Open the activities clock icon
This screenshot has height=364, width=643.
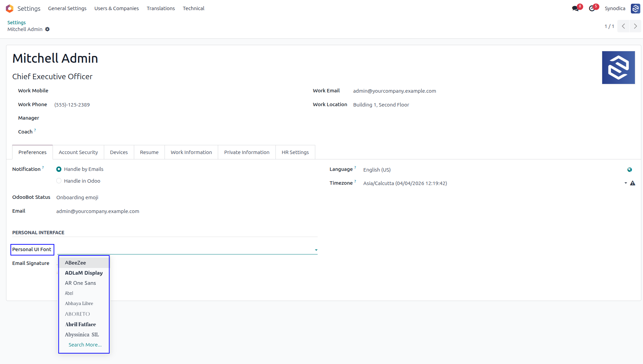point(592,8)
